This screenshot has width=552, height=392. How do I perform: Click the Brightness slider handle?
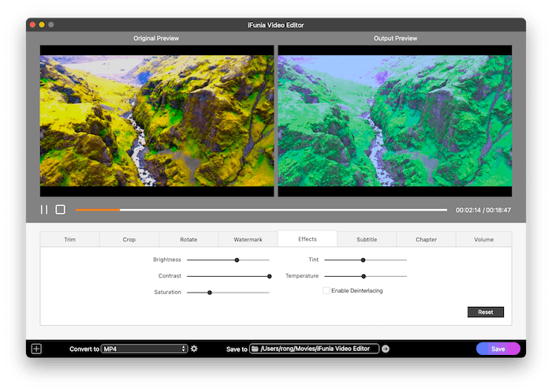[x=237, y=259]
